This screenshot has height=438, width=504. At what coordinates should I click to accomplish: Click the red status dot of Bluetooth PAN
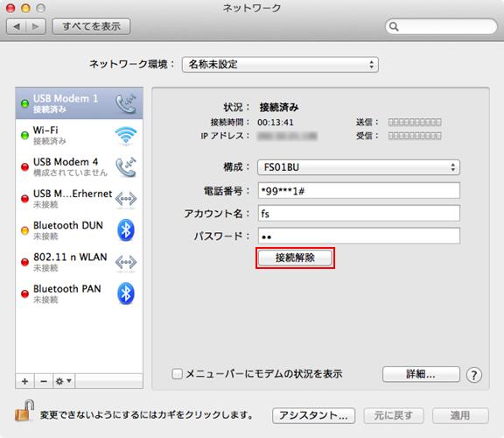point(24,293)
